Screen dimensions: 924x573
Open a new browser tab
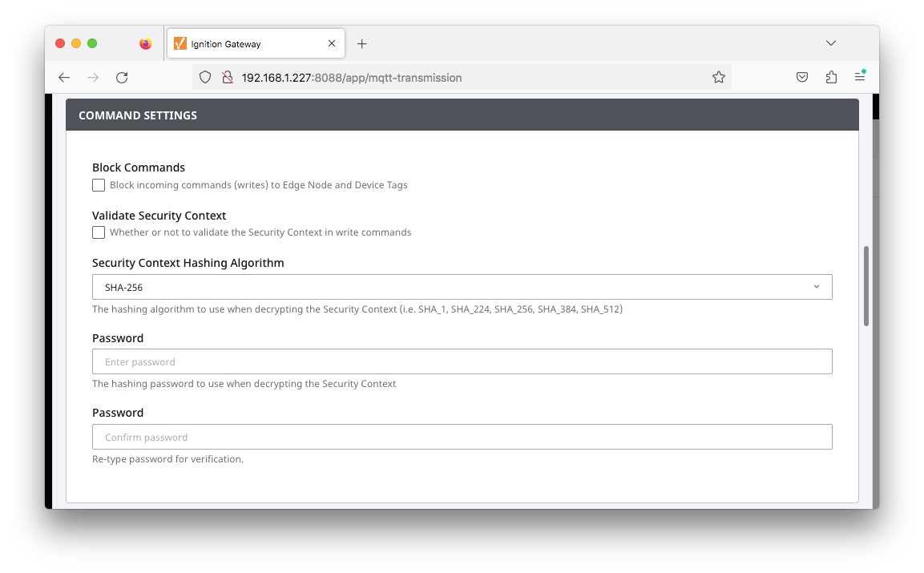pyautogui.click(x=361, y=43)
